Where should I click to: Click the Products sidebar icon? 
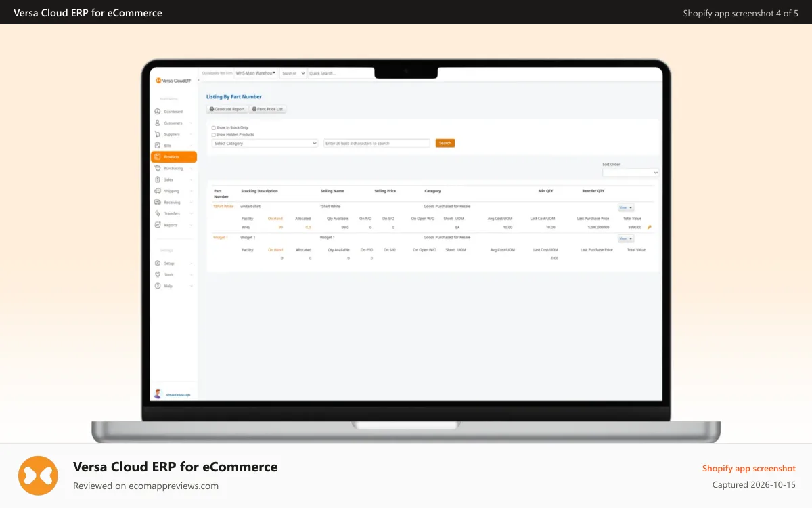pyautogui.click(x=158, y=157)
